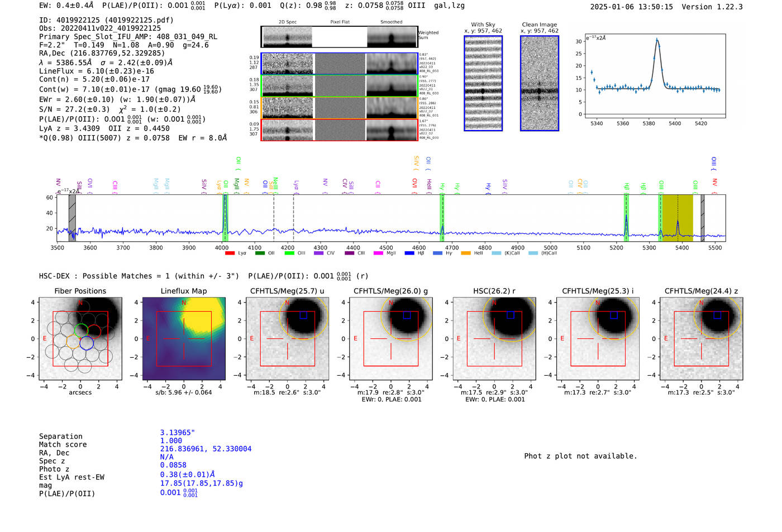The image size is (782, 532).
Task: Click the 2025-01-06 13:50:15 timestamp
Action: click(x=632, y=7)
